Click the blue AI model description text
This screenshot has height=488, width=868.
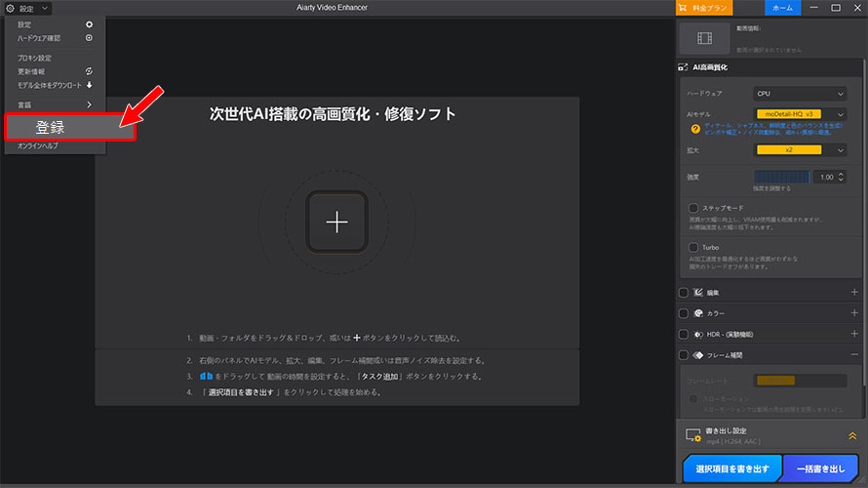(772, 129)
